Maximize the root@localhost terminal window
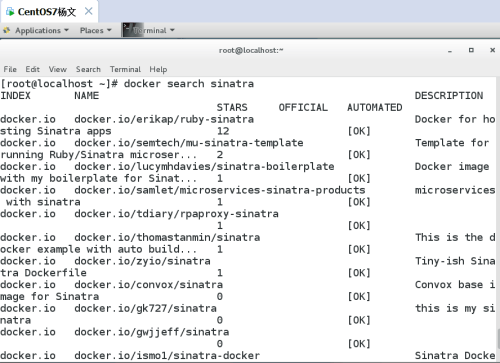The image size is (500, 363). (x=471, y=50)
